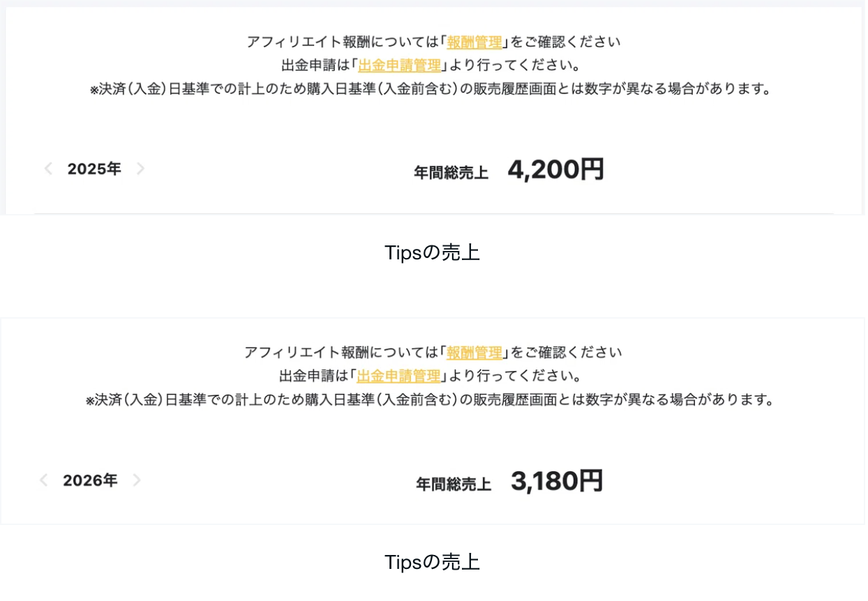Click left chevron beside 2026年

pyautogui.click(x=43, y=480)
